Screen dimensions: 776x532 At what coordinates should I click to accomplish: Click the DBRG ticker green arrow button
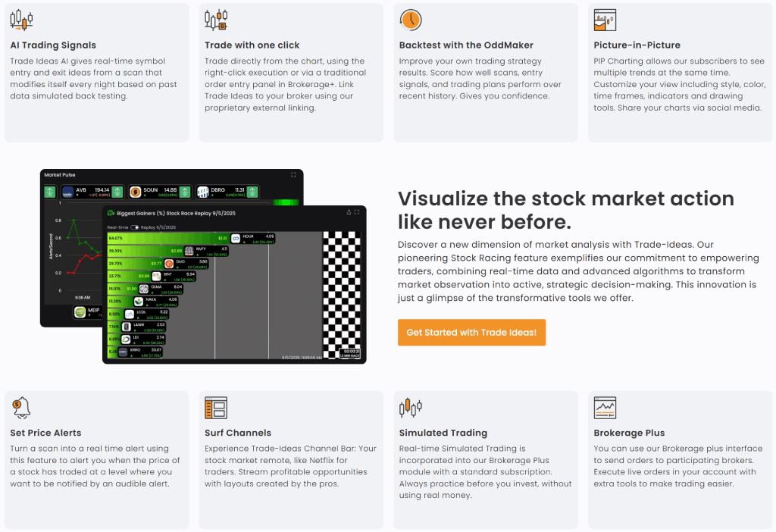coord(253,192)
